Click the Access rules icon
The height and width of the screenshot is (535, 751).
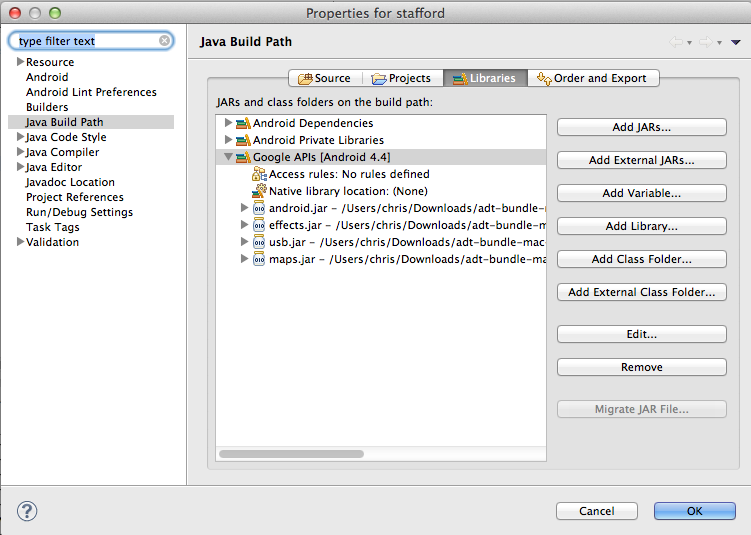(x=259, y=174)
